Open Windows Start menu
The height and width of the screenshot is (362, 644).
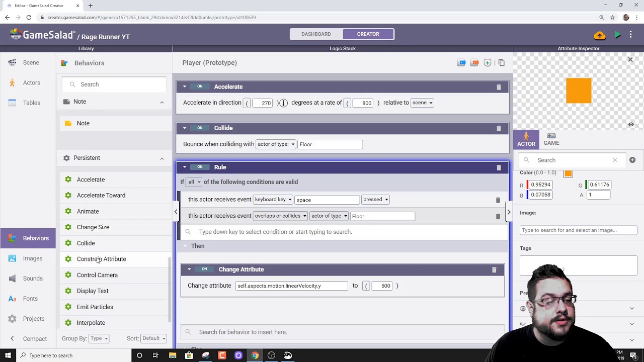tap(8, 355)
